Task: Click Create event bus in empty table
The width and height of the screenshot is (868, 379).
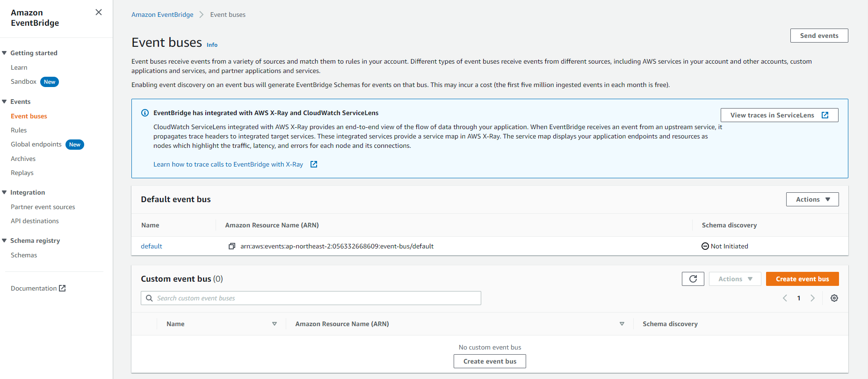Action: tap(490, 361)
